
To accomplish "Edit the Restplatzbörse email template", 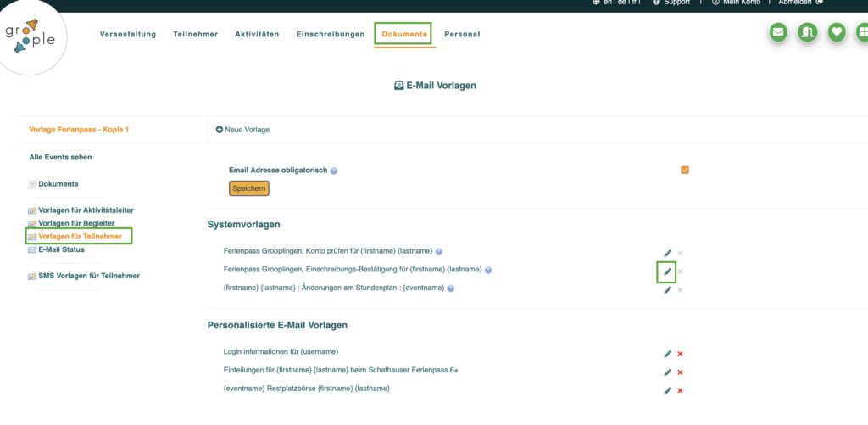I will [x=667, y=390].
